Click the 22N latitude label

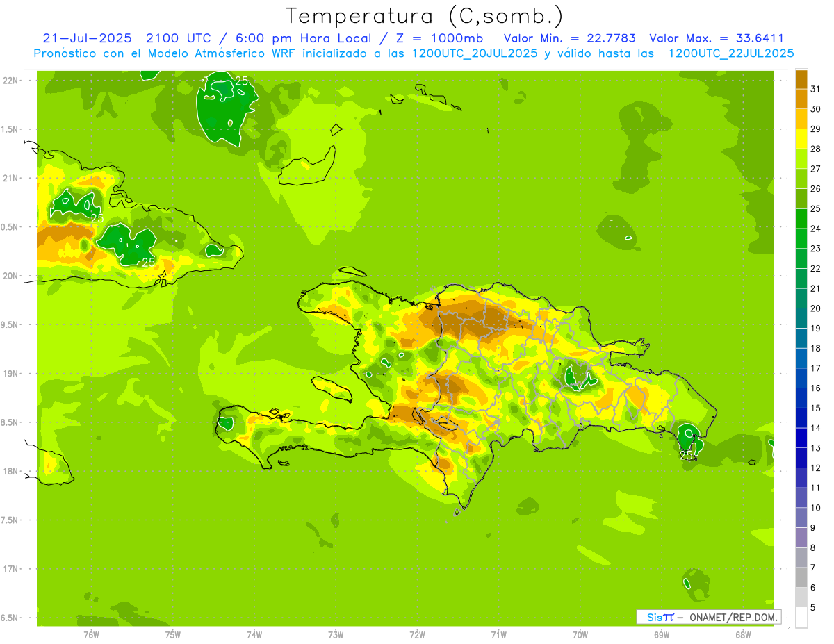(x=10, y=81)
